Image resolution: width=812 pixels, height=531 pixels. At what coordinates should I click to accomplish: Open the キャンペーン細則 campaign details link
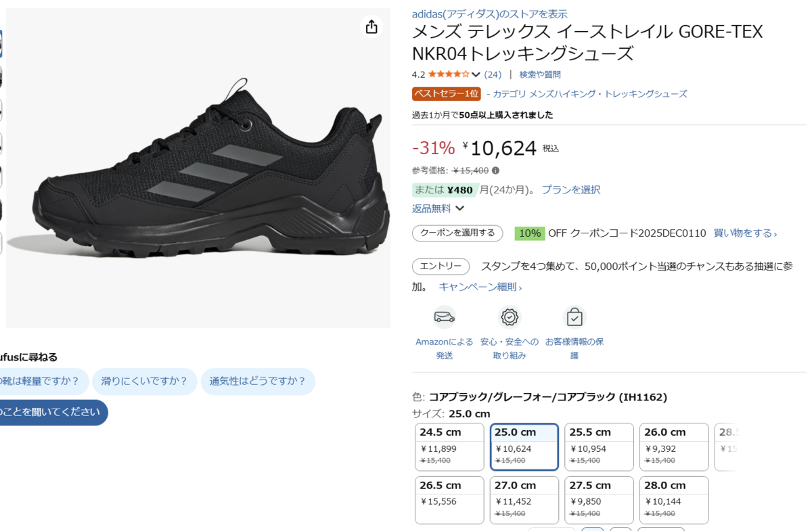(480, 287)
